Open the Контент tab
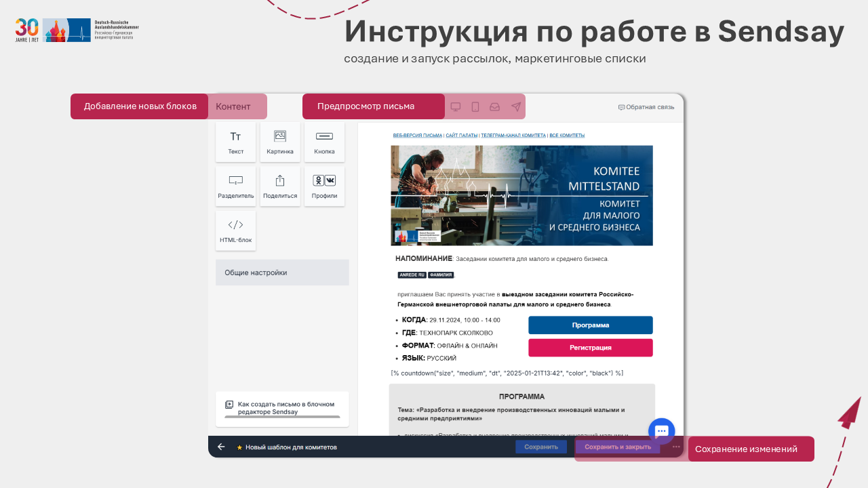The image size is (868, 488). 233,106
